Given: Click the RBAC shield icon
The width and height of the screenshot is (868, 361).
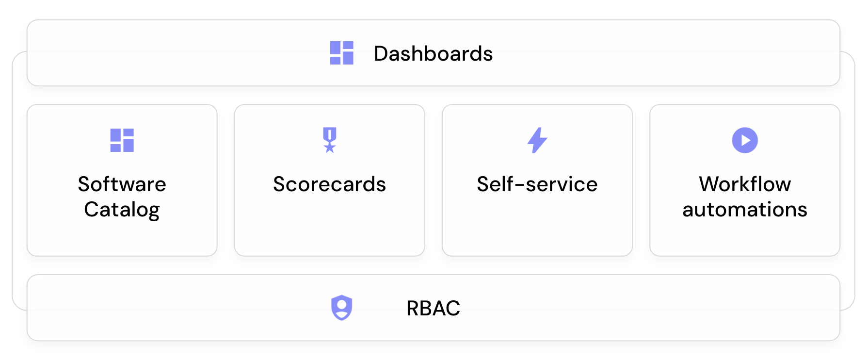Looking at the screenshot, I should [x=341, y=308].
